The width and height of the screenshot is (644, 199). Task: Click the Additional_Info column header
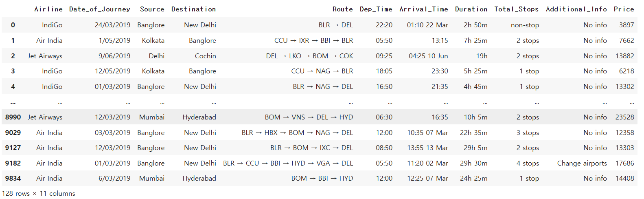[x=576, y=9]
